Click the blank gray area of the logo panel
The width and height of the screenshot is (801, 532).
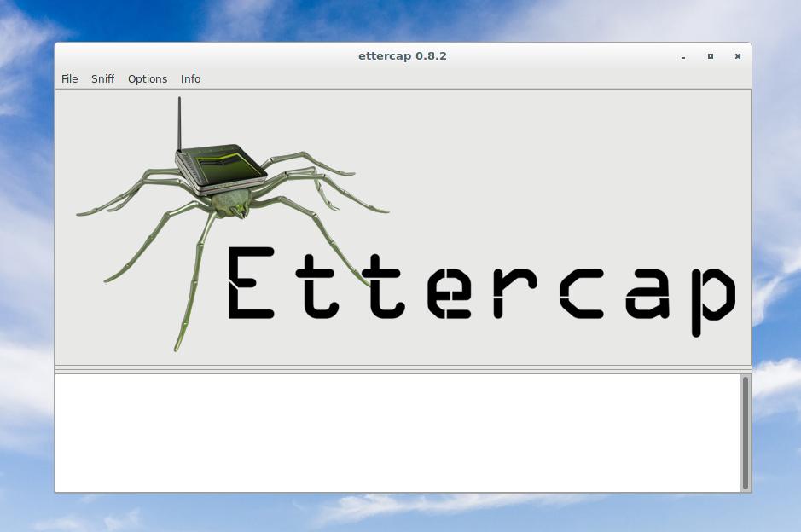tap(554, 162)
